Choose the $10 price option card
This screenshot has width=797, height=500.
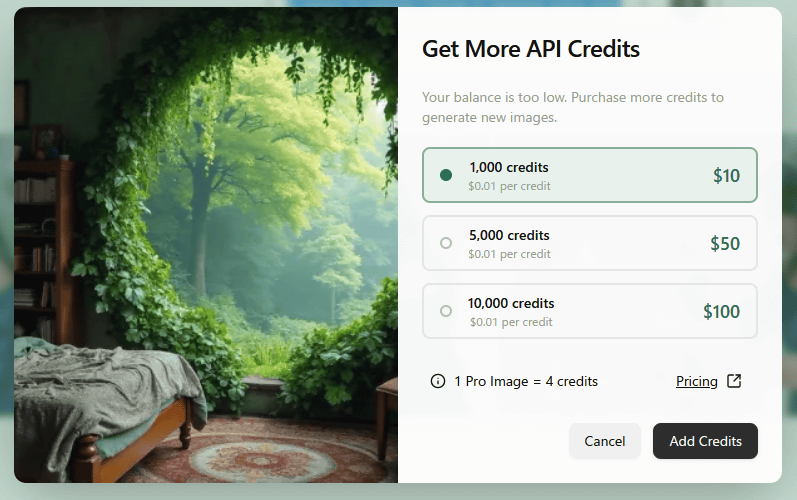[x=590, y=175]
